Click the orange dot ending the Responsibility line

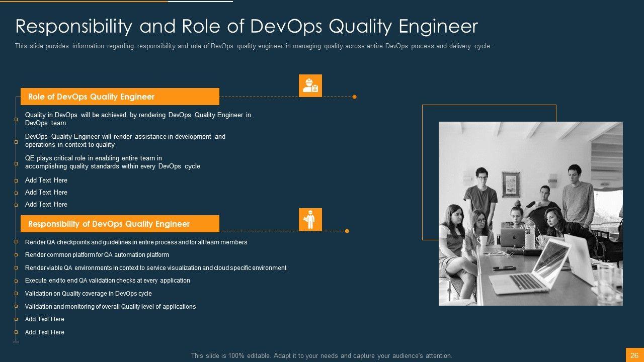(347, 231)
